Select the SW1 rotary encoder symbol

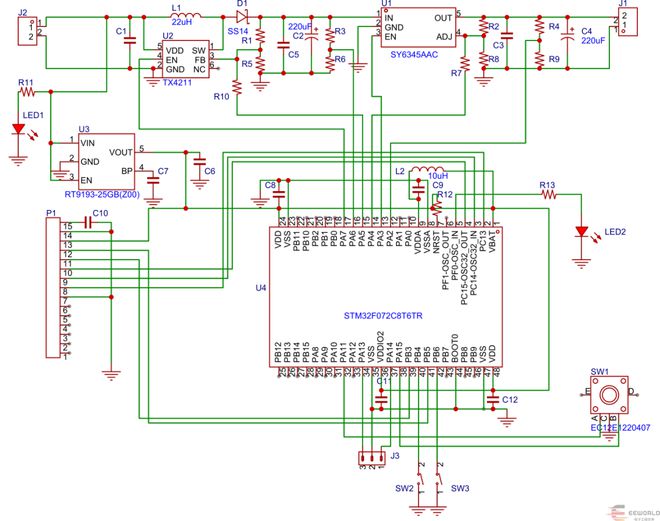pyautogui.click(x=609, y=395)
